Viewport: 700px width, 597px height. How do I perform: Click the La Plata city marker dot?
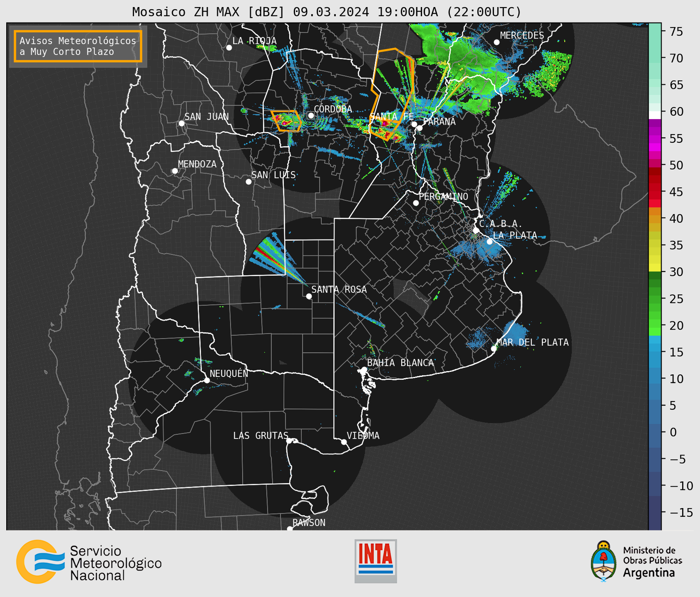point(490,242)
